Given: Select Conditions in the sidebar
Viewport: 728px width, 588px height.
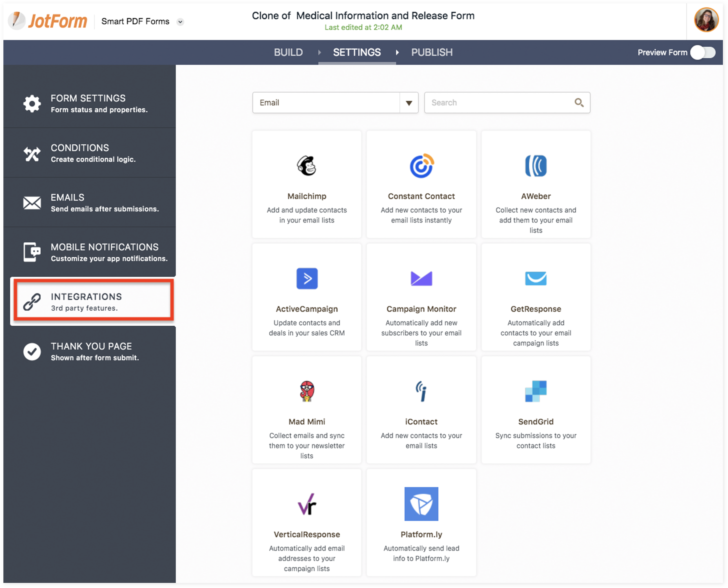Looking at the screenshot, I should tap(80, 153).
